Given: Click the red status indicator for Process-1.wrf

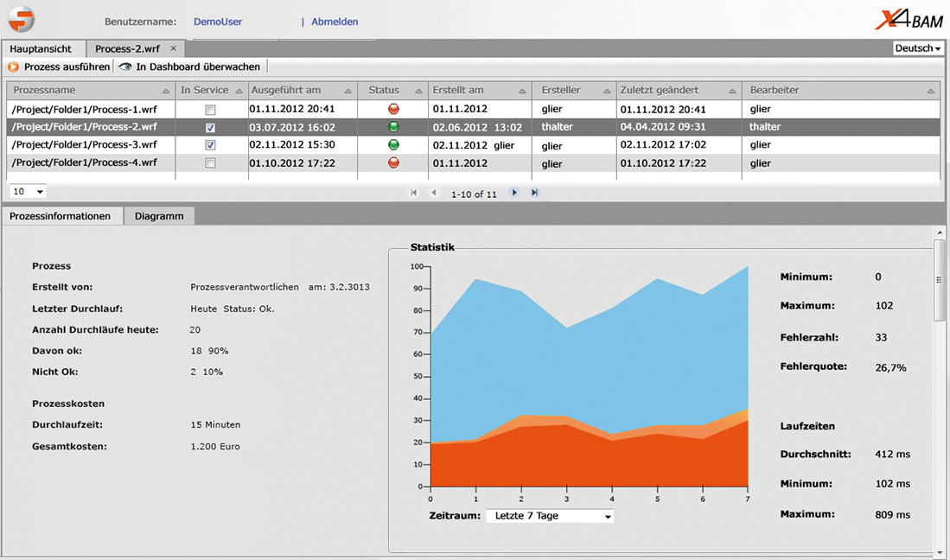Looking at the screenshot, I should click(394, 109).
